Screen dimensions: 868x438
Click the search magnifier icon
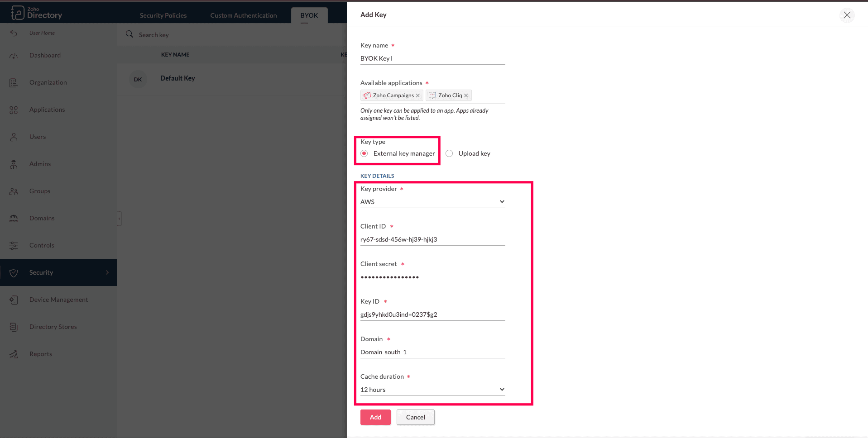coord(129,34)
